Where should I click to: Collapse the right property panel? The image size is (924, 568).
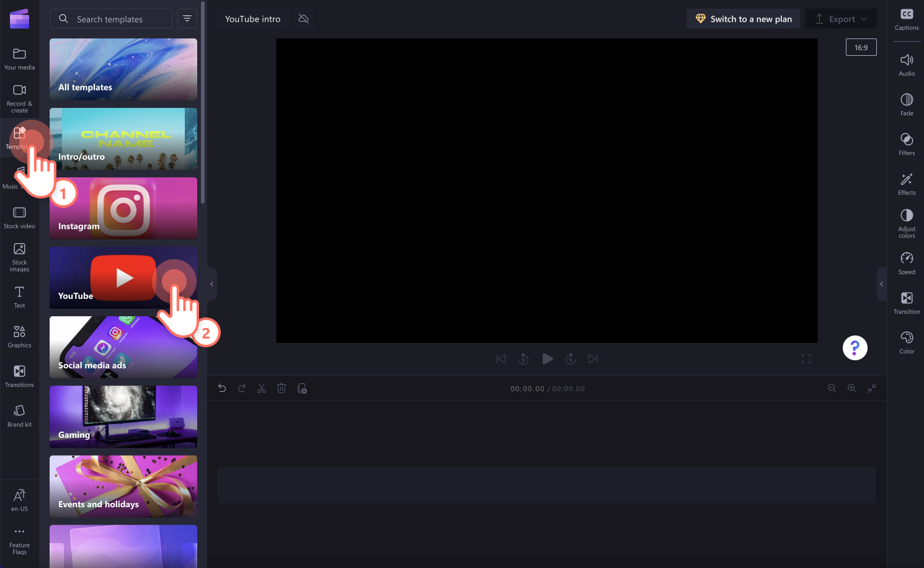tap(881, 284)
